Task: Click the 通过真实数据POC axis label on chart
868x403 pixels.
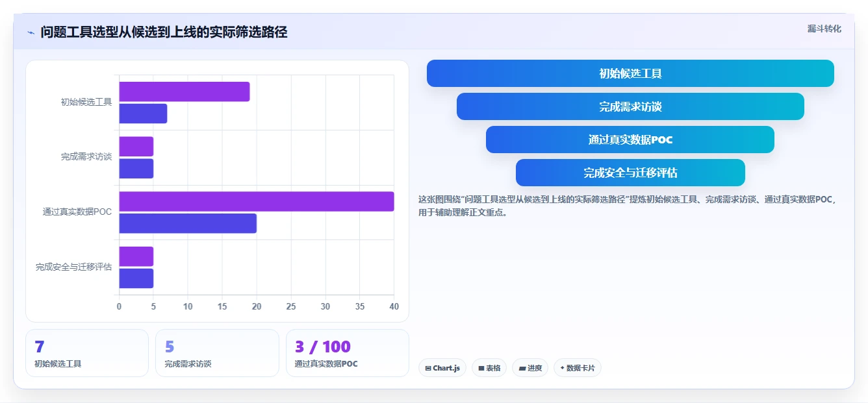Action: click(x=77, y=212)
